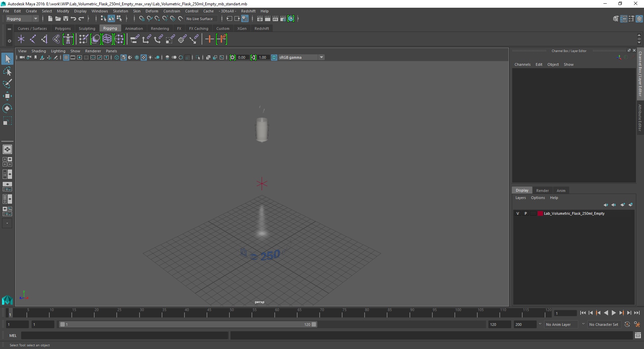Switch to the Anim layer tab
The width and height of the screenshot is (644, 349).
pyautogui.click(x=561, y=190)
